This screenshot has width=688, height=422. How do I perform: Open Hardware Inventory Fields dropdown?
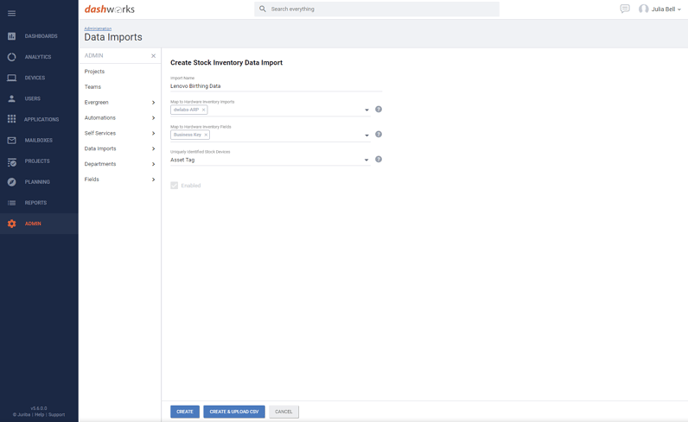click(367, 135)
